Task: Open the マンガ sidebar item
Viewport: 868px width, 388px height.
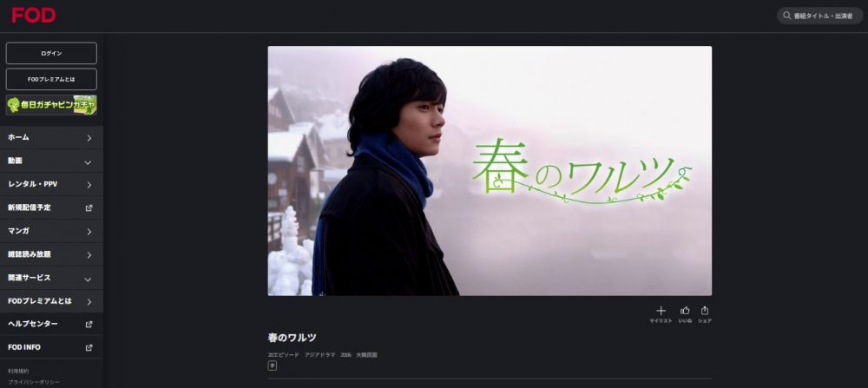Action: pos(51,232)
